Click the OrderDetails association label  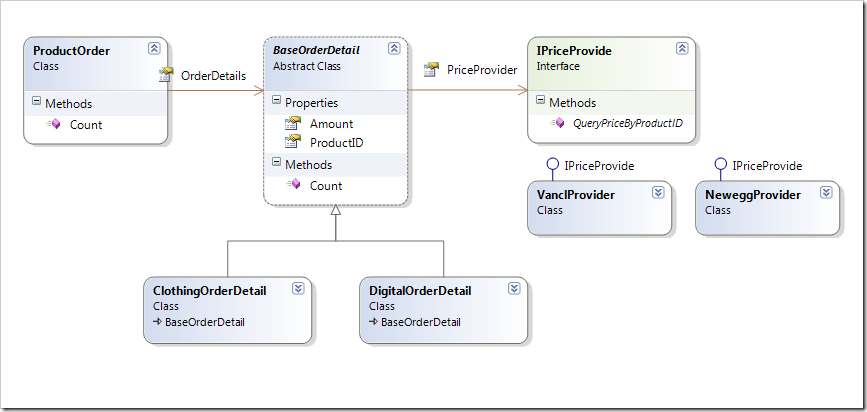213,76
